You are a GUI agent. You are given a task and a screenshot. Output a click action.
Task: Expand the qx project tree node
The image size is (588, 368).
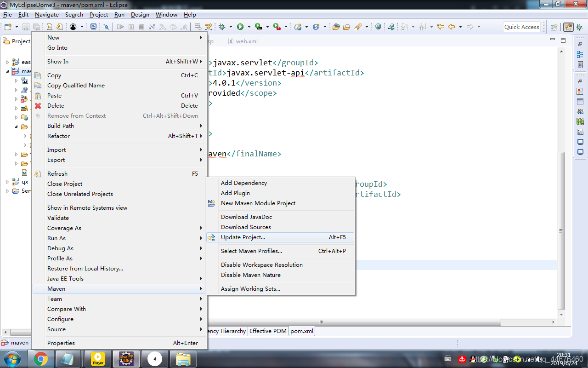pyautogui.click(x=7, y=182)
